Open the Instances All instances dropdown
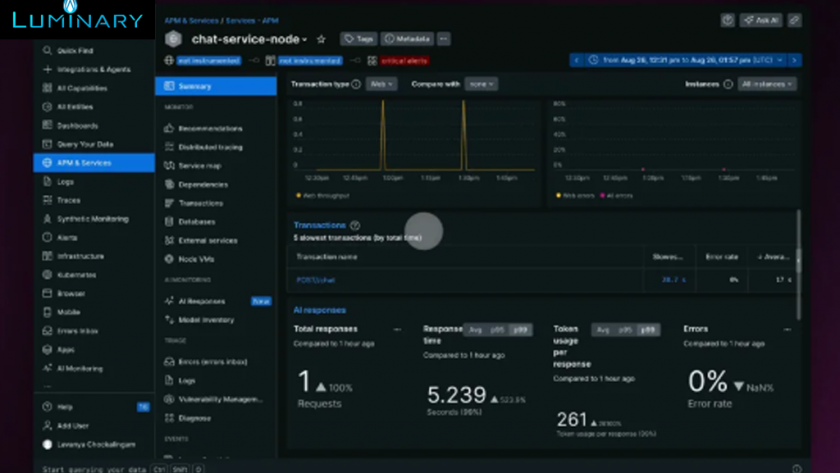This screenshot has width=840, height=473. point(767,84)
